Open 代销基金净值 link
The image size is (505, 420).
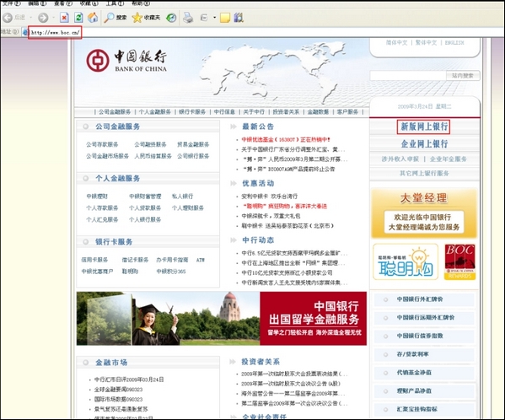[414, 373]
